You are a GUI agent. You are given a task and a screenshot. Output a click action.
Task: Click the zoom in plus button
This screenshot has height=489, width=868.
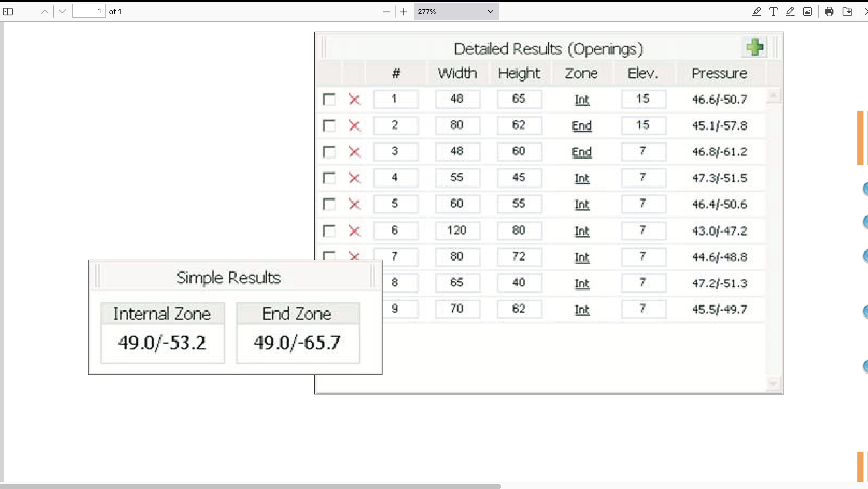tap(404, 12)
